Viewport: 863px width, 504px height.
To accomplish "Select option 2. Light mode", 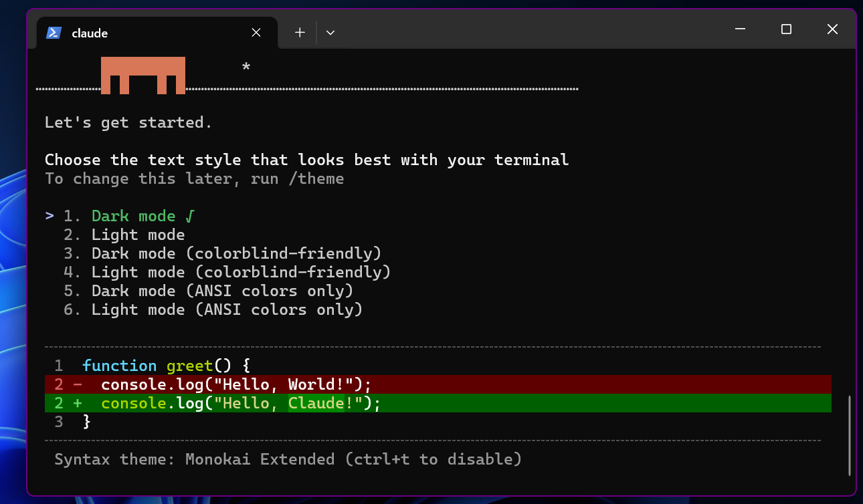I will [124, 235].
